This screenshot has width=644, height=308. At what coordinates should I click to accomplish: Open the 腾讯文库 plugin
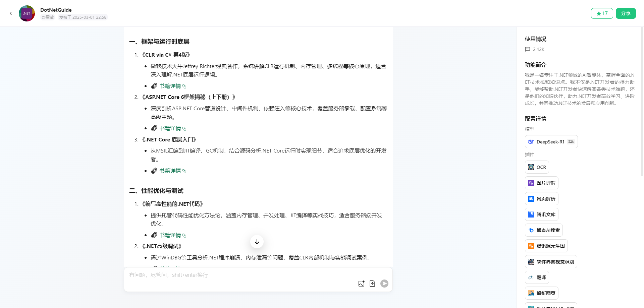[541, 214]
